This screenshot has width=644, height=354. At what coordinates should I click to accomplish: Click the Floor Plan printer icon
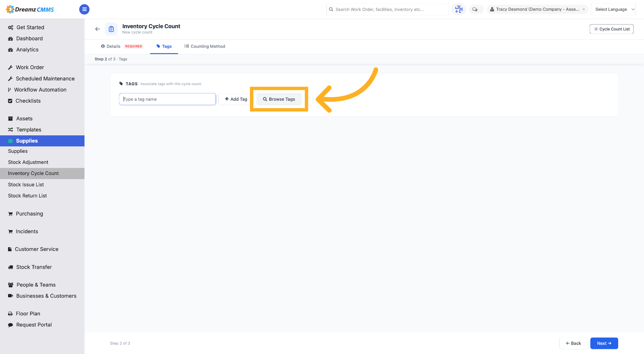[x=10, y=314]
